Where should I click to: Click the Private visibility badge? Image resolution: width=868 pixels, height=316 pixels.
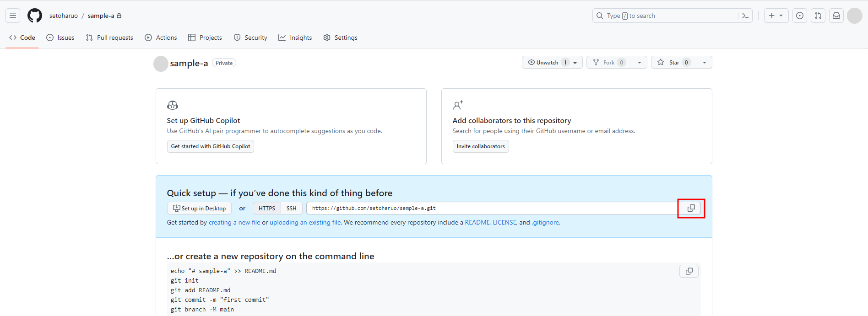tap(224, 63)
